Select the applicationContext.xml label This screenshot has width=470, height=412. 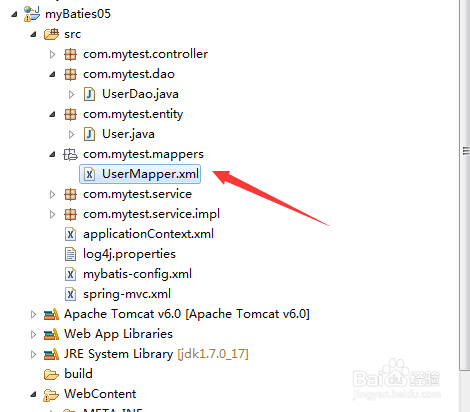pyautogui.click(x=148, y=234)
